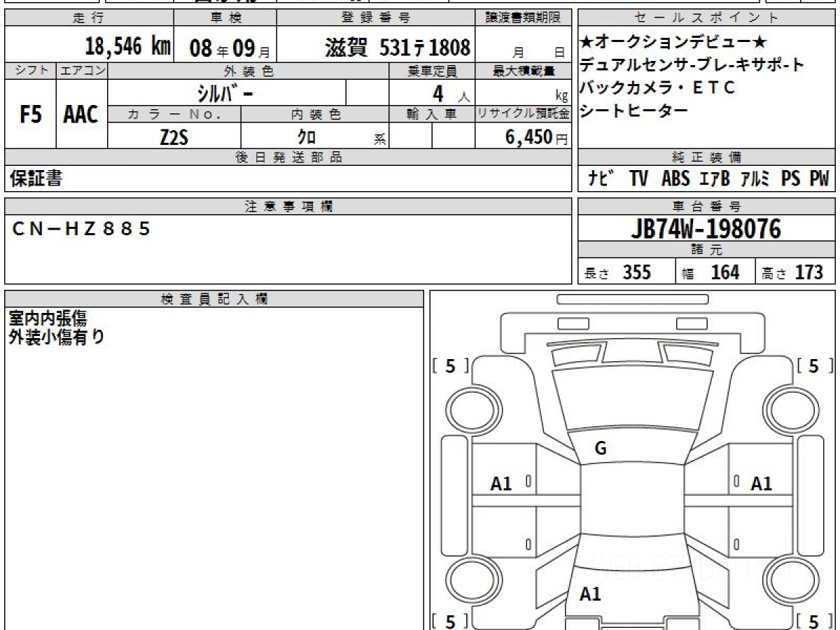Select the F5 shift value
The image size is (840, 630).
30,115
